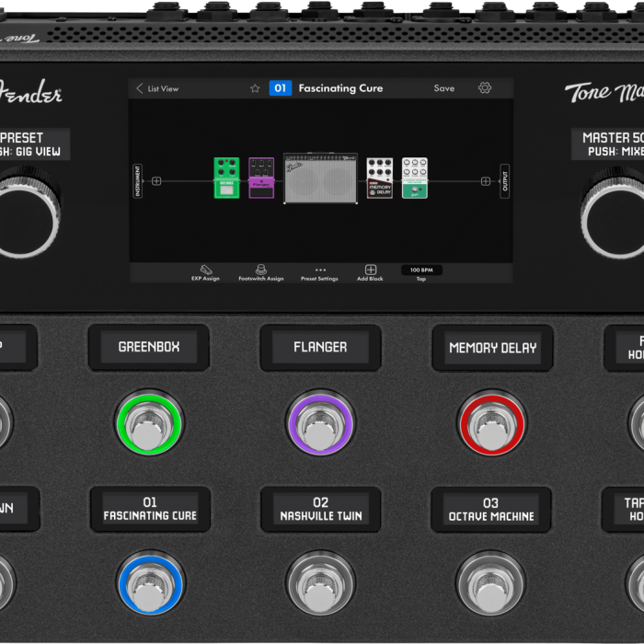The width and height of the screenshot is (644, 644).
Task: Click the MASTER knob label display
Action: tap(608, 144)
